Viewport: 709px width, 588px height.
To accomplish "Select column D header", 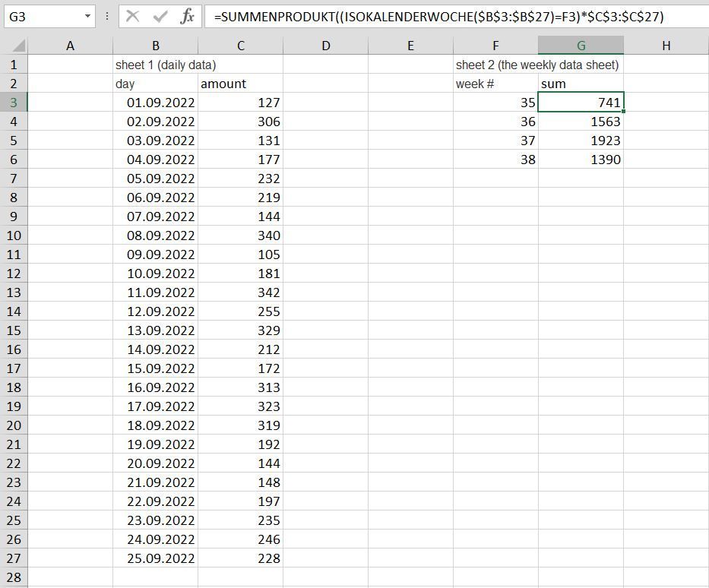I will point(325,46).
